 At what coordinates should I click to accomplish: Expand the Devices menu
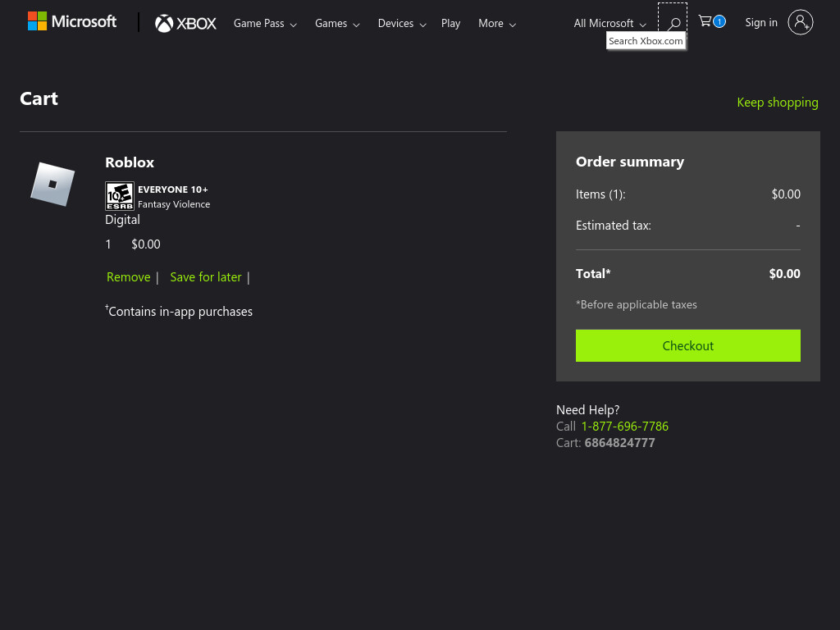(402, 24)
